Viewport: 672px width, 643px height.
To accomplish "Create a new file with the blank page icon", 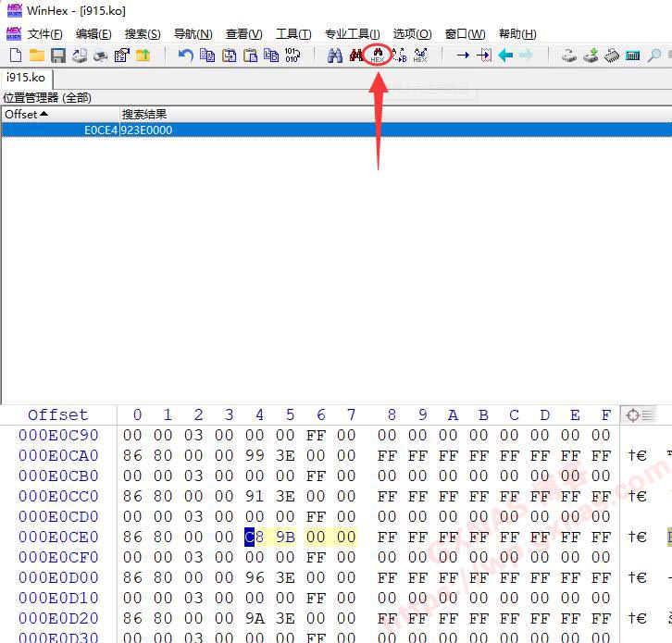I will tap(16, 56).
